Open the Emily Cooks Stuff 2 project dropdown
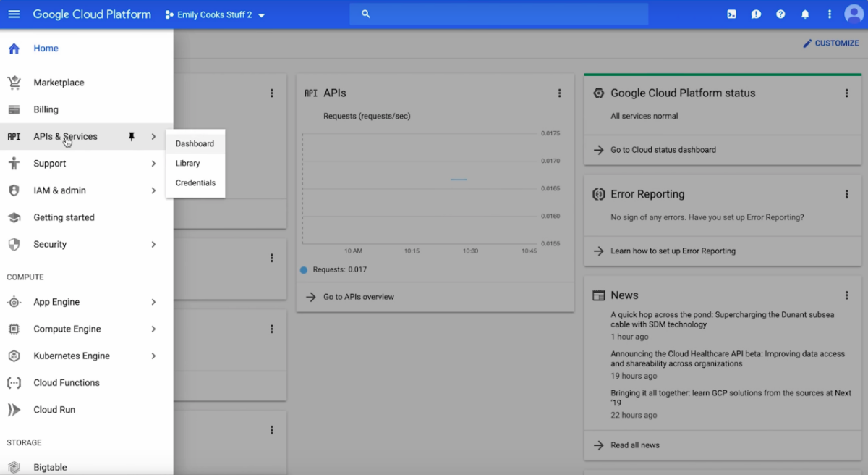The image size is (868, 475). 214,14
